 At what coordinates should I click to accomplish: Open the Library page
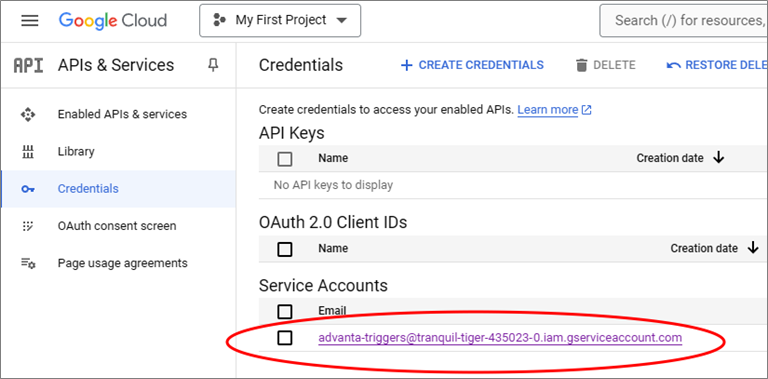(76, 151)
